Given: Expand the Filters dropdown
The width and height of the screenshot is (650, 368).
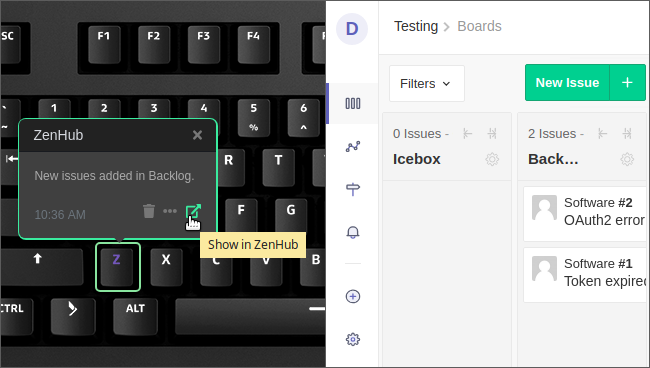Looking at the screenshot, I should (x=427, y=84).
